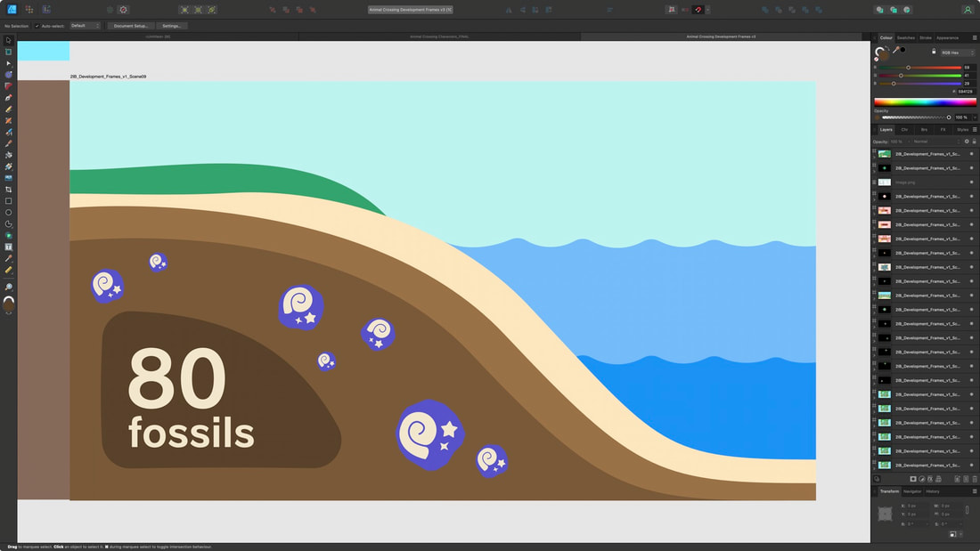Select the Zoom magnifier tool
The width and height of the screenshot is (980, 551).
point(8,287)
